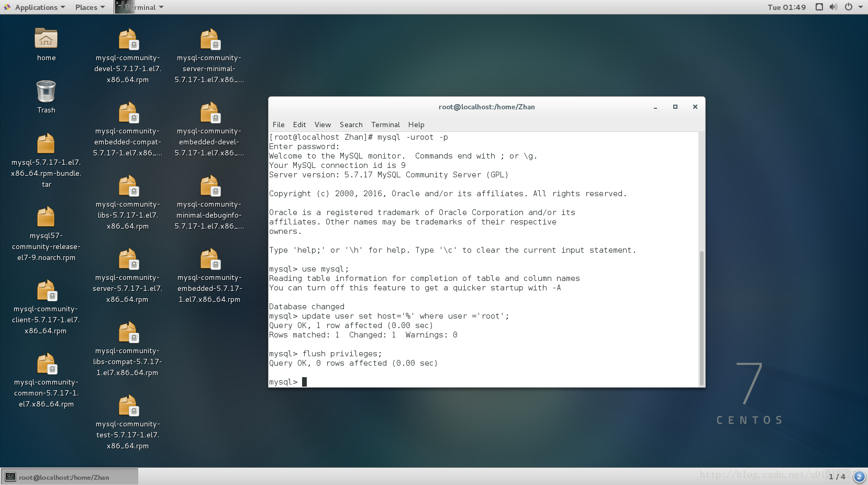Select mysql-community-libs-compat rpm icon
The width and height of the screenshot is (868, 485).
(128, 332)
